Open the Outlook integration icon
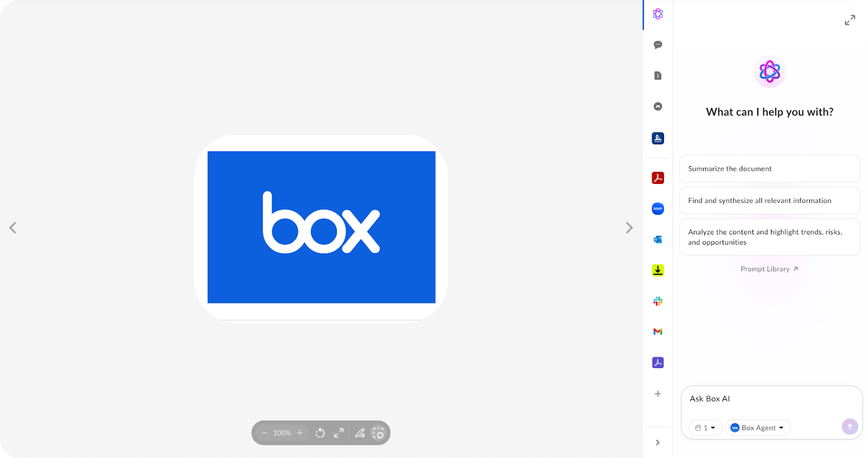This screenshot has height=458, width=868. [658, 239]
